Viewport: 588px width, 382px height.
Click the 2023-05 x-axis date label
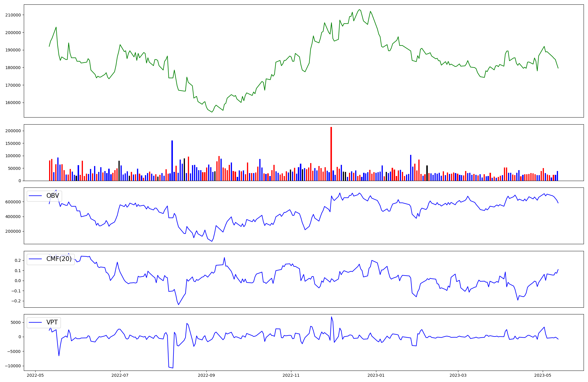click(x=542, y=375)
